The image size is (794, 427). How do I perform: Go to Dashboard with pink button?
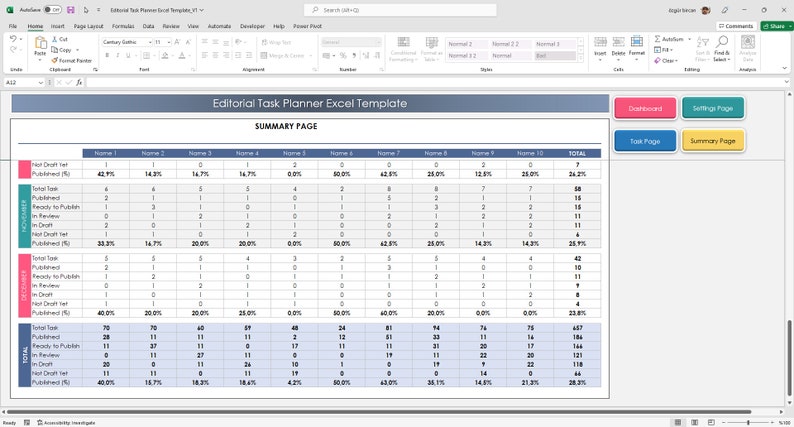pos(645,108)
